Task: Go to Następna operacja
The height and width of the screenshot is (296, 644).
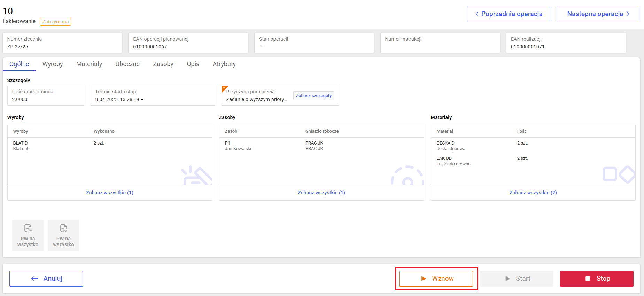Action: [x=598, y=14]
